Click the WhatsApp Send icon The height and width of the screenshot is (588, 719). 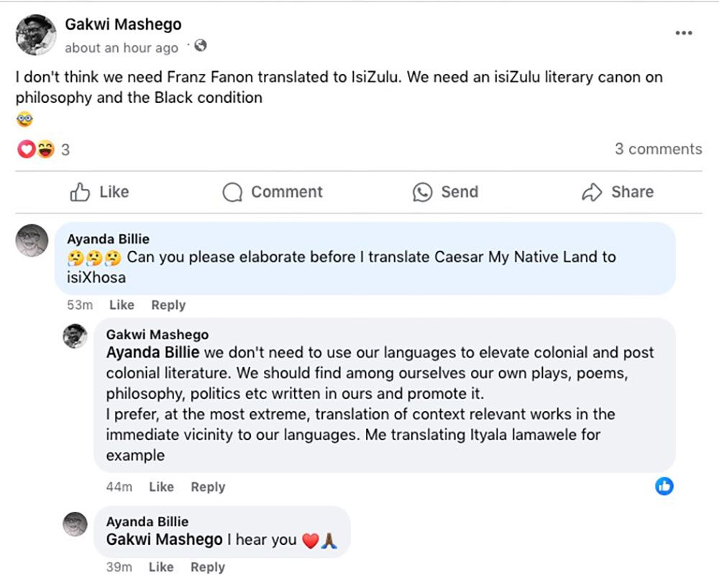pos(422,192)
